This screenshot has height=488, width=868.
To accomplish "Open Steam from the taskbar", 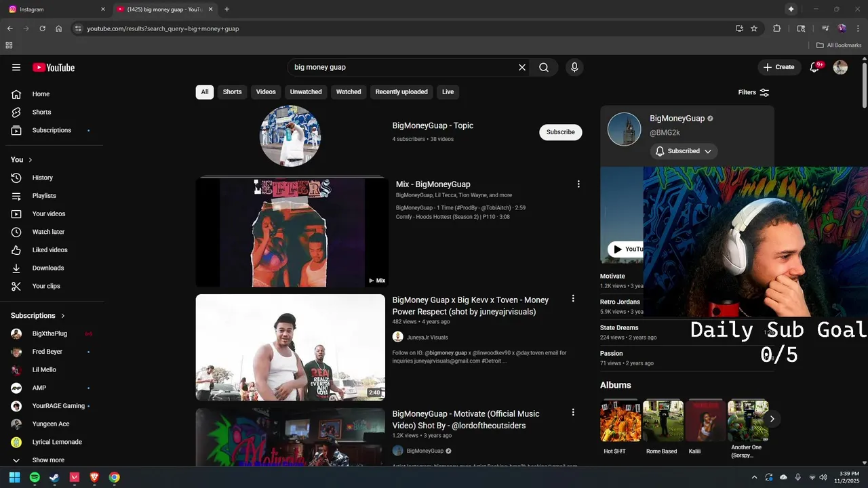I will [x=54, y=477].
